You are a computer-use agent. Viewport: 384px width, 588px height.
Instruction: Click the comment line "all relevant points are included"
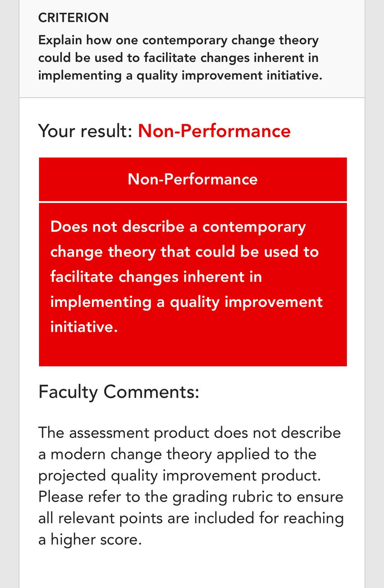(x=191, y=518)
